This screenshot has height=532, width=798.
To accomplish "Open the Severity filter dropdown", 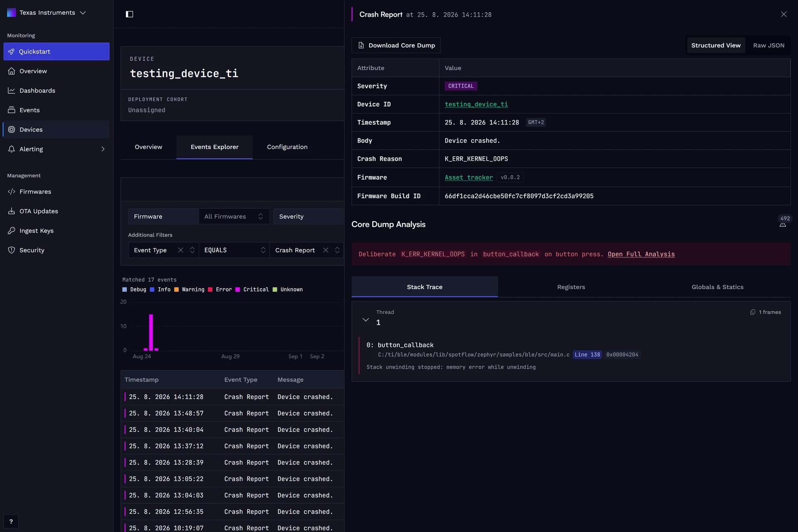I will [x=308, y=217].
